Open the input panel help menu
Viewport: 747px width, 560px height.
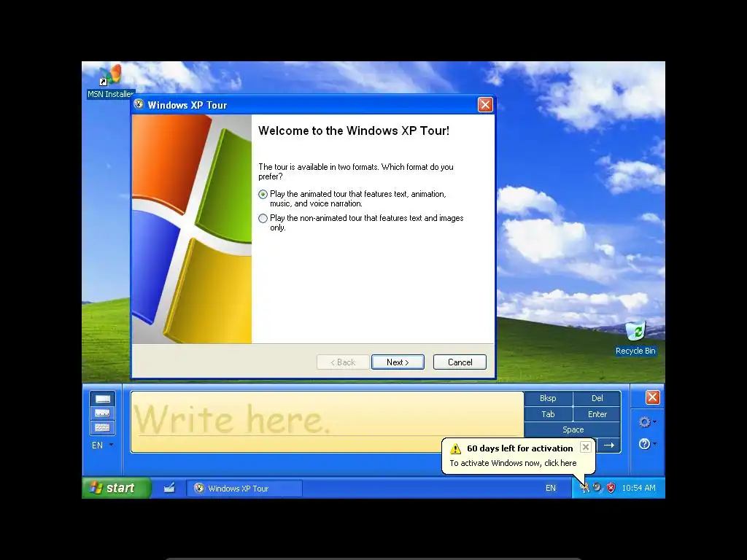coord(647,444)
